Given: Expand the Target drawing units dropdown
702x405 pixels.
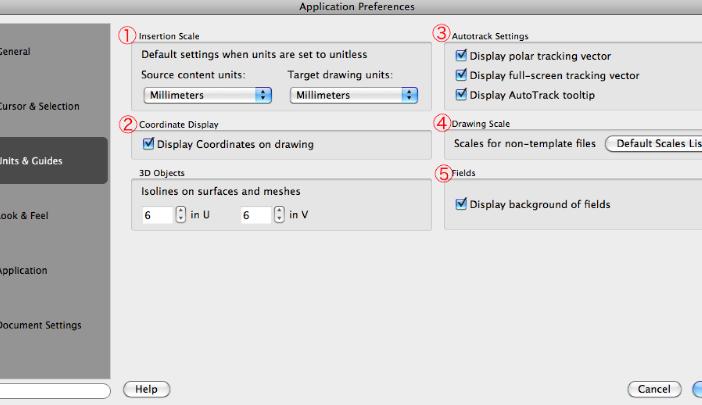Looking at the screenshot, I should tap(354, 95).
